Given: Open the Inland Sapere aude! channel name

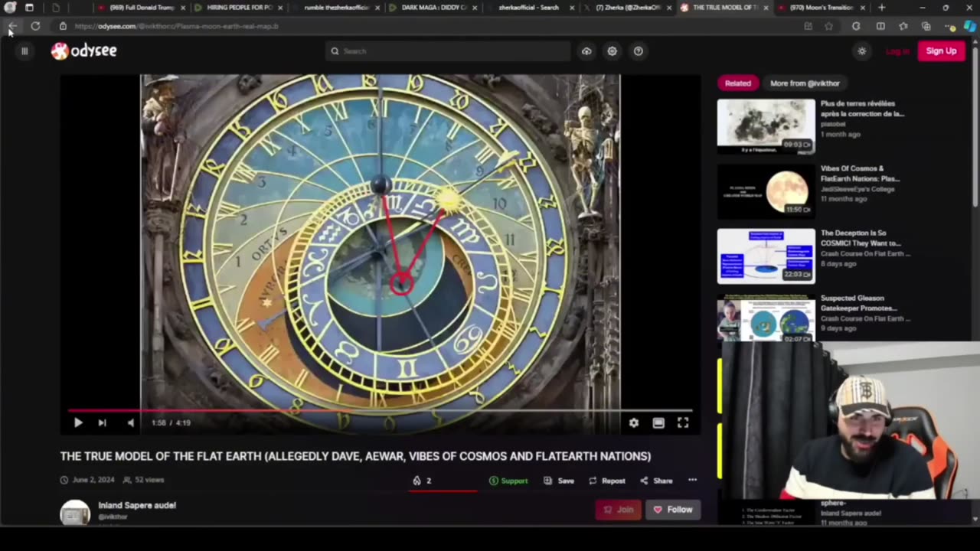Looking at the screenshot, I should (137, 505).
